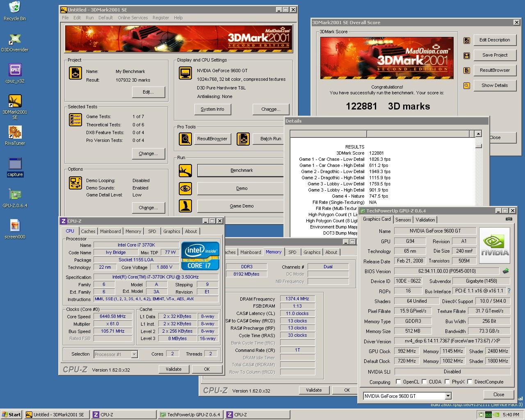Toggle the PhysX checkbox in GPU-Z
The image size is (525, 420).
click(x=447, y=382)
